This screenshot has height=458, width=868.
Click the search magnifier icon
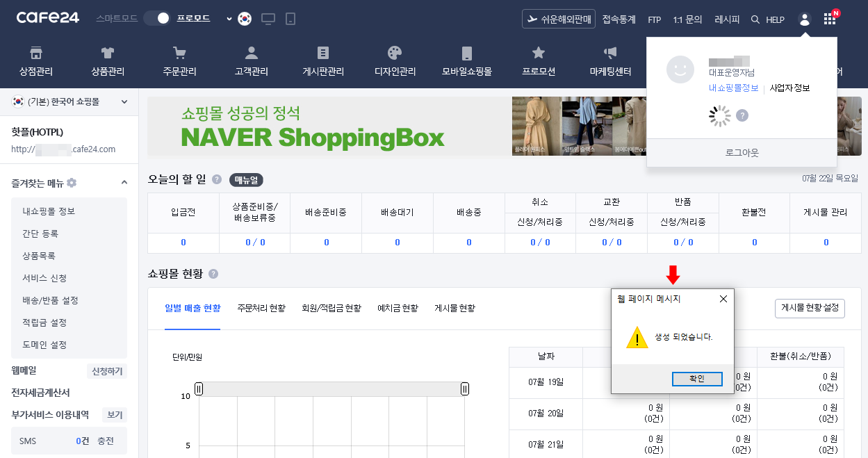point(755,19)
